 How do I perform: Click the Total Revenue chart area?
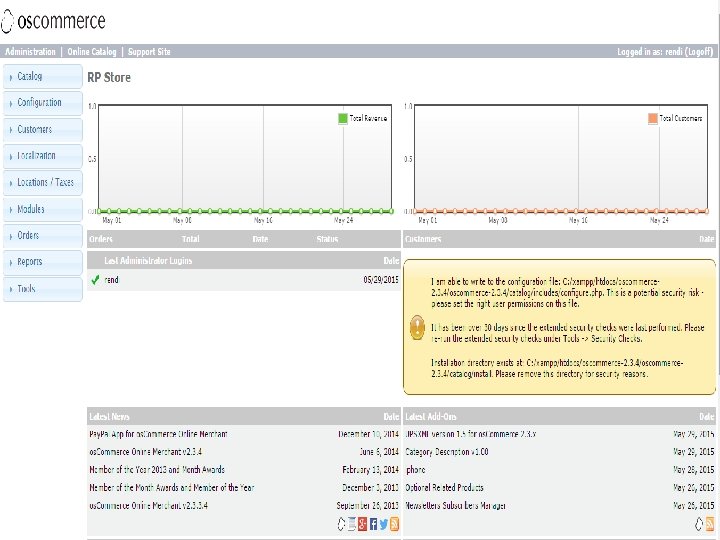pyautogui.click(x=245, y=158)
